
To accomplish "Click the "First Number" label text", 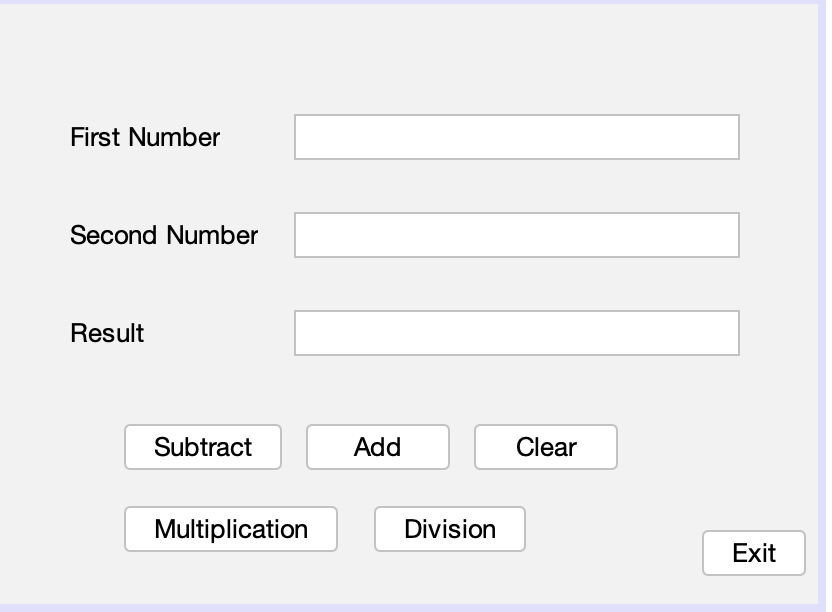I will coord(145,137).
